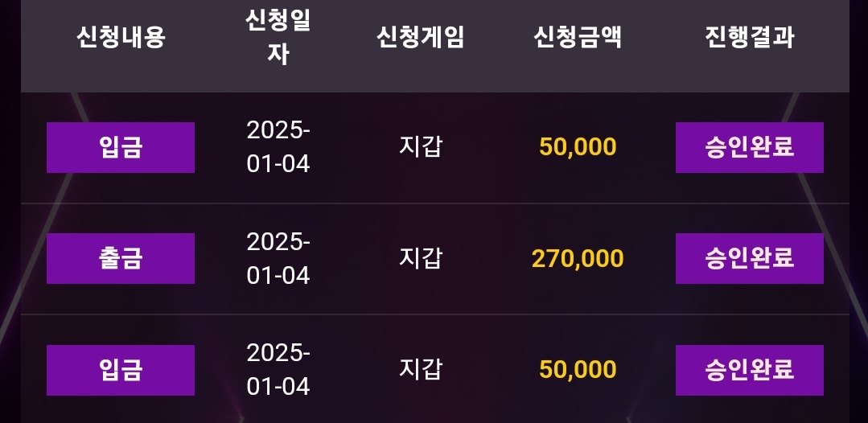Select the 진행결과 column header
This screenshot has width=868, height=423.
tap(749, 37)
